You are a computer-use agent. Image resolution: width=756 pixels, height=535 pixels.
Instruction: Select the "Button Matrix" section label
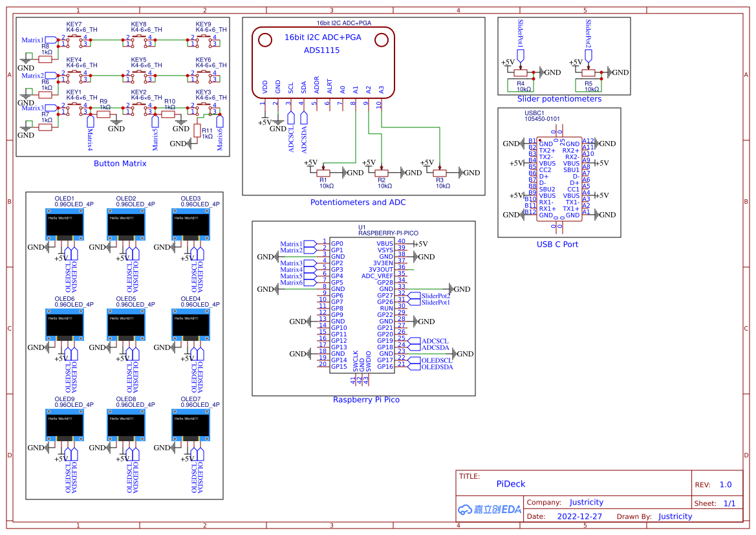coord(120,164)
